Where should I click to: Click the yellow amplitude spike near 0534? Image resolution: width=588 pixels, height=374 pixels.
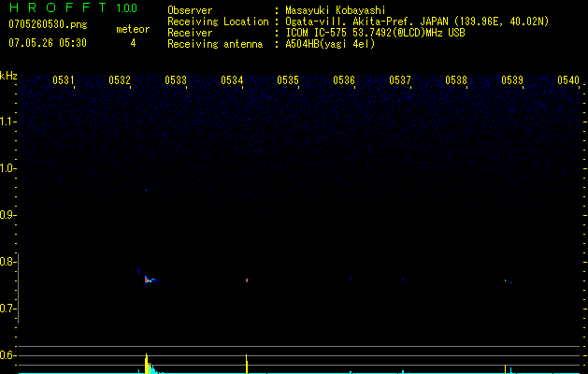(247, 364)
